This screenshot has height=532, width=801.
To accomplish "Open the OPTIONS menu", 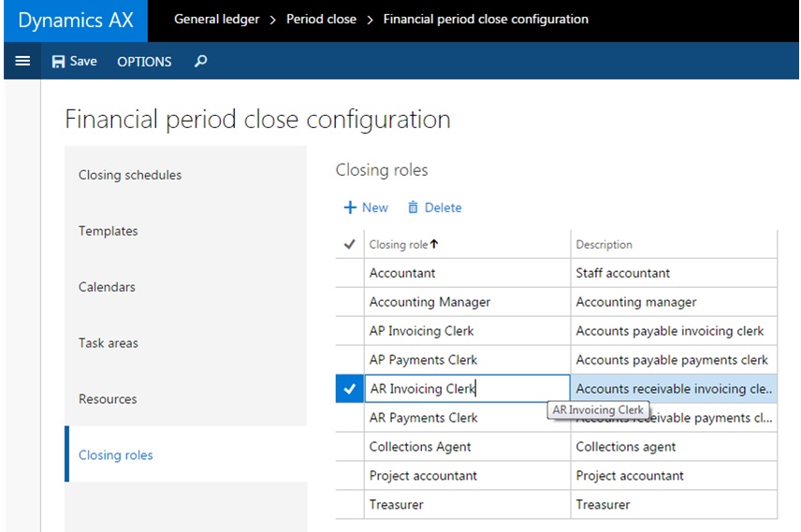I will [x=144, y=62].
